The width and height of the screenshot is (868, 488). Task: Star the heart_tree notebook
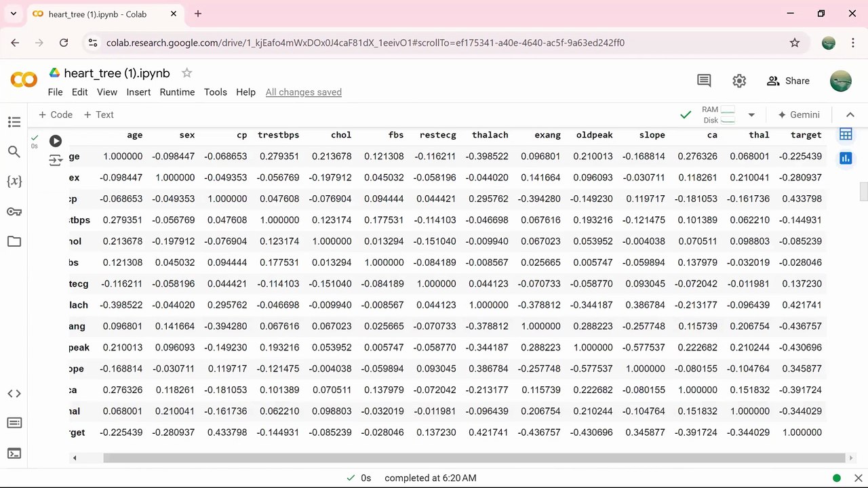click(x=187, y=73)
